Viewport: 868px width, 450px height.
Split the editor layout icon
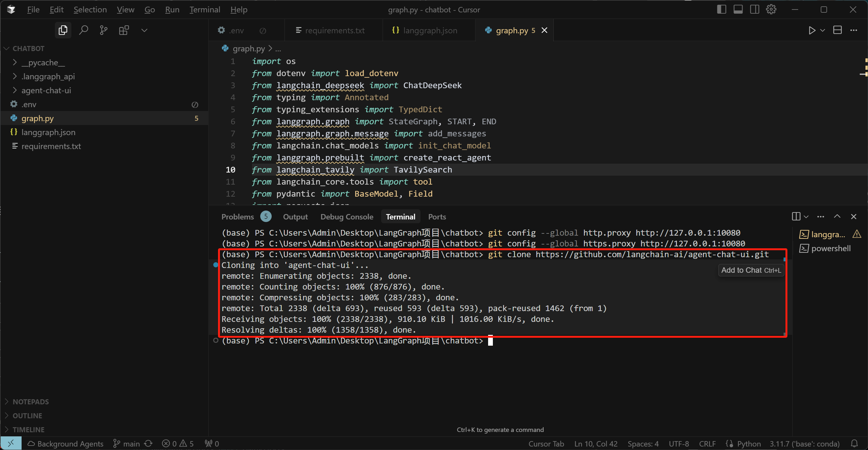(x=837, y=30)
